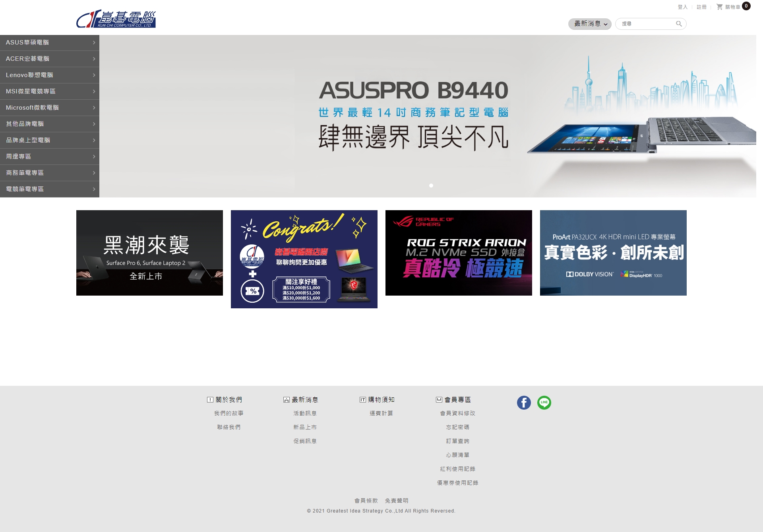Open the 購物車 cart link
This screenshot has height=532, width=763.
tap(732, 7)
